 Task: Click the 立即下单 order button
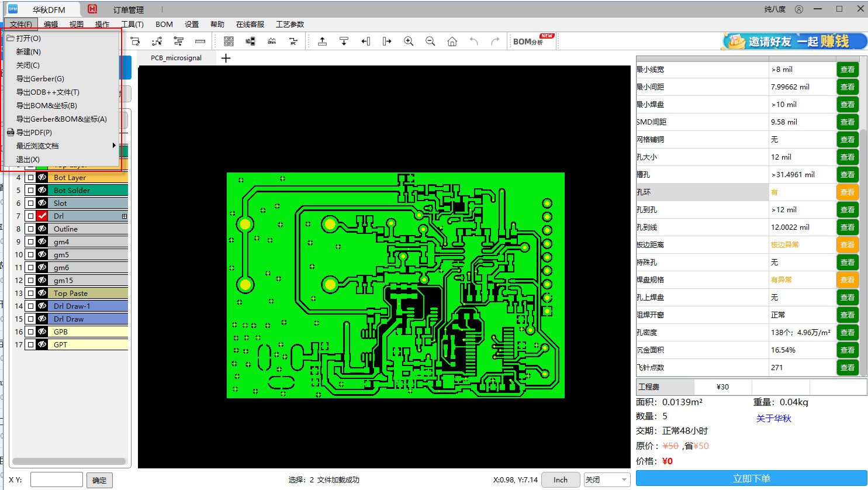752,478
